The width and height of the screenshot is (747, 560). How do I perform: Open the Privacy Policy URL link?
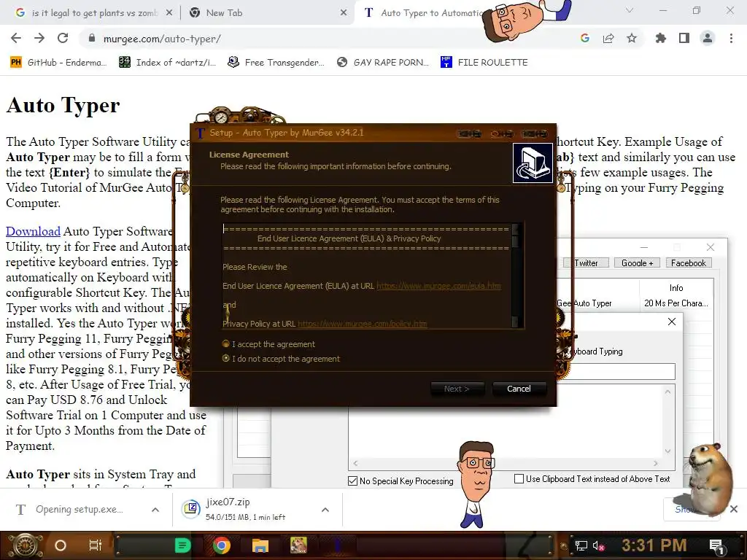coord(362,324)
